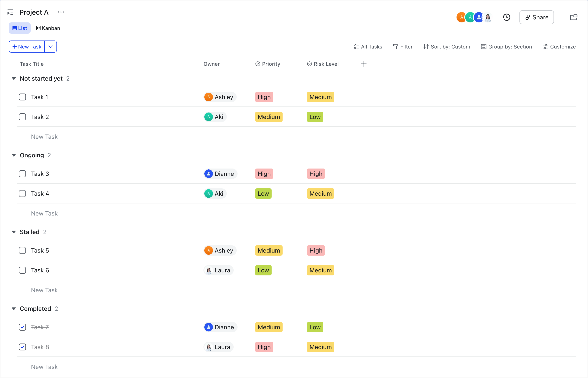
Task: Check the checkbox for Task 5
Action: pos(22,250)
